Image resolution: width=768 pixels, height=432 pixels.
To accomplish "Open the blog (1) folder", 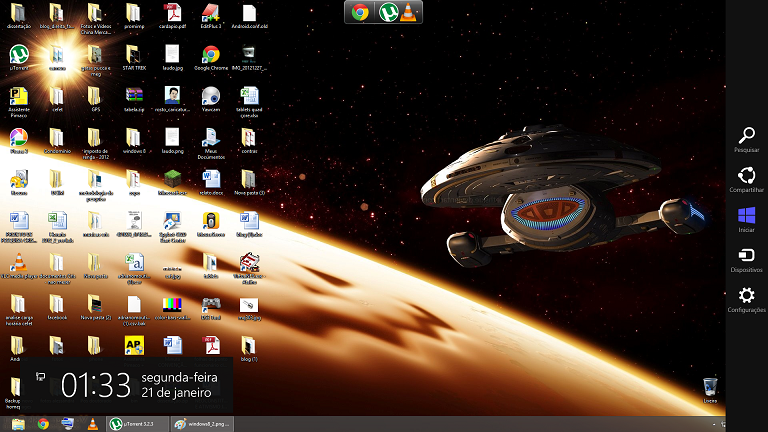I will click(x=249, y=349).
